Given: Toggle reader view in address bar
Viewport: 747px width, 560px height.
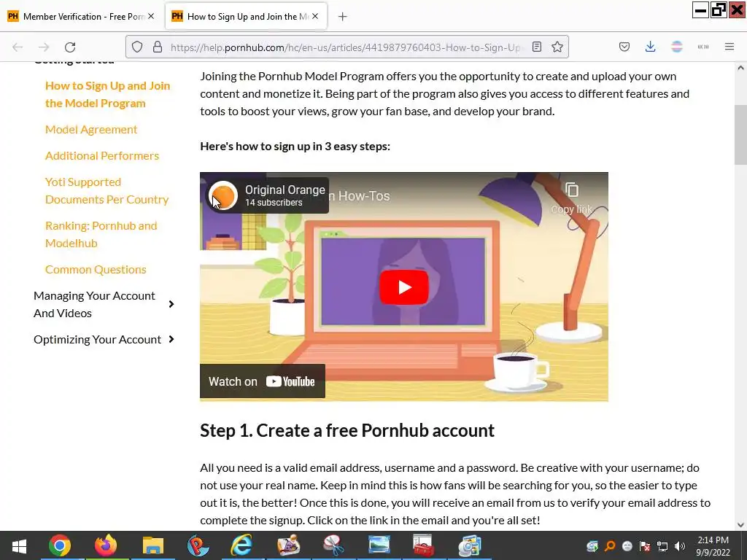Looking at the screenshot, I should (x=537, y=47).
